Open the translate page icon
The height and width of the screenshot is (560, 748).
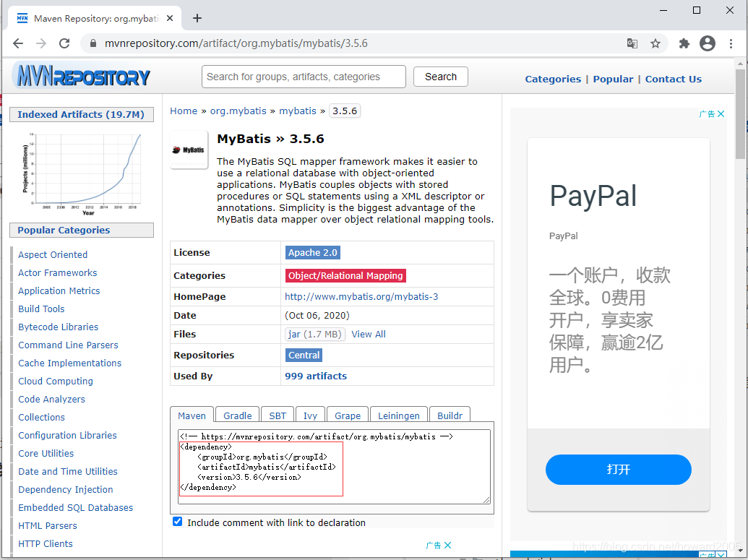pyautogui.click(x=632, y=43)
